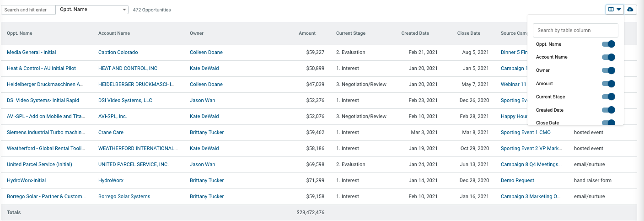Open owner Jason Wan in United Parcel row
Viewport: 644px width, 221px height.
click(202, 164)
